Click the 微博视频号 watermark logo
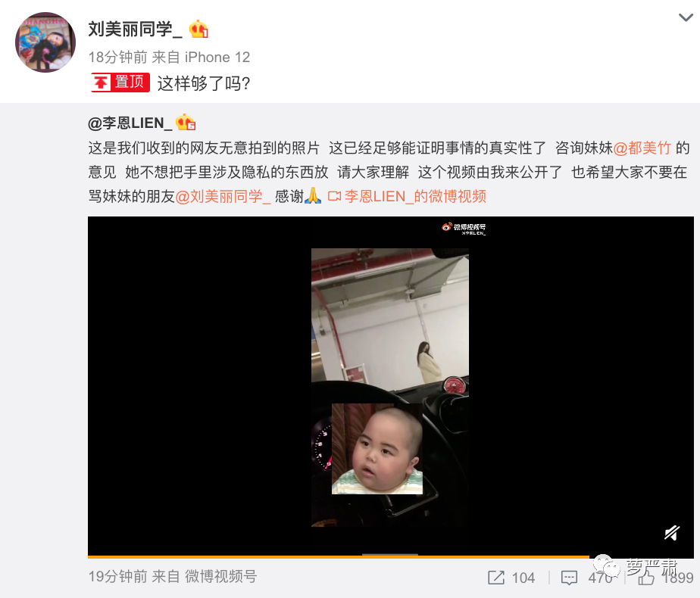This screenshot has height=598, width=700. point(464,229)
